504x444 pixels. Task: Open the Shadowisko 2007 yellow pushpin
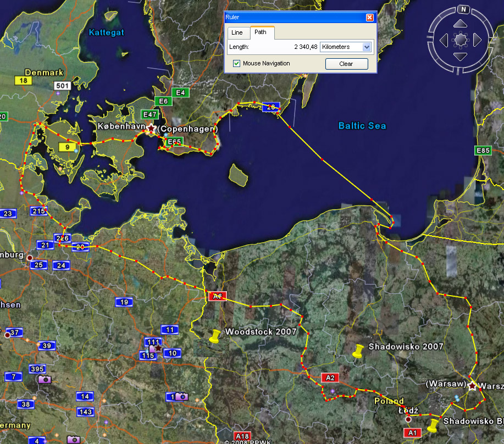coord(358,351)
